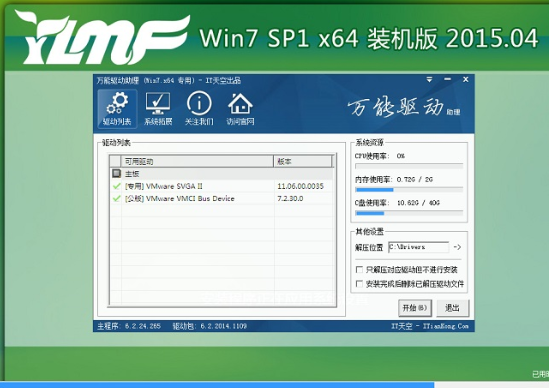Open the title bar dropdown menu arrow
The width and height of the screenshot is (549, 388).
(x=429, y=80)
